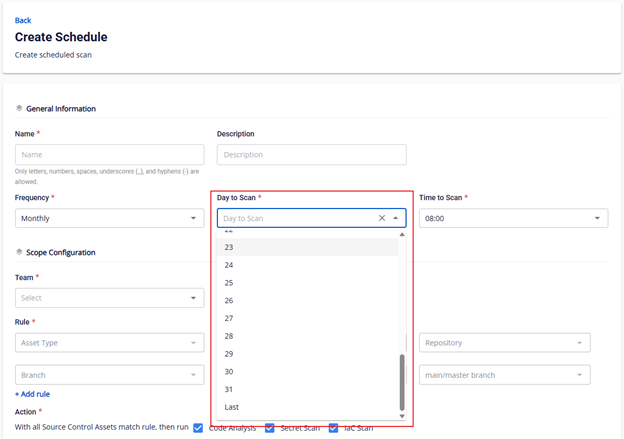
Task: Collapse the Day to Scan dropdown arrow
Action: (396, 218)
